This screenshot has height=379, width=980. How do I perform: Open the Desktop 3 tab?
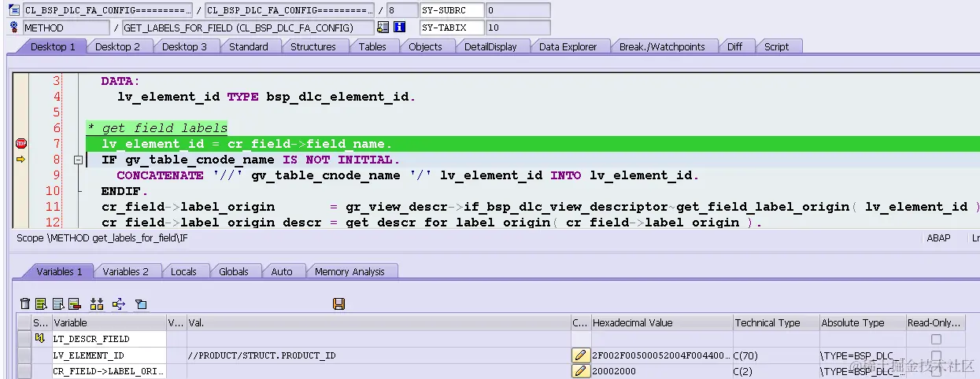(184, 46)
